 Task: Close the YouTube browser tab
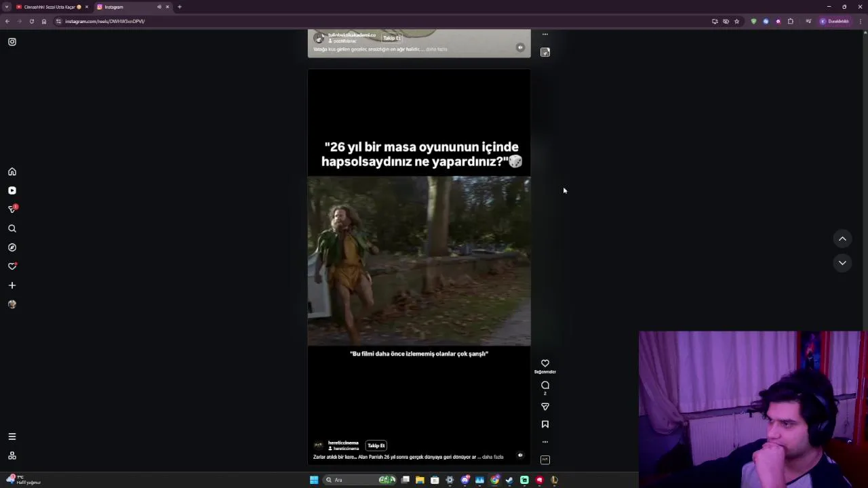87,7
